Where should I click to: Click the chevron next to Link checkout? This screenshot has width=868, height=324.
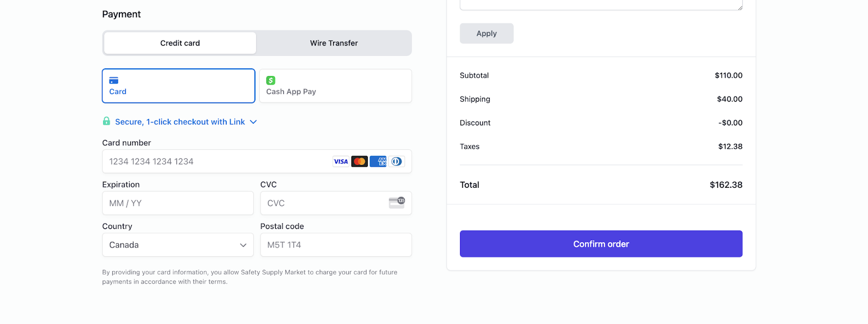tap(253, 122)
